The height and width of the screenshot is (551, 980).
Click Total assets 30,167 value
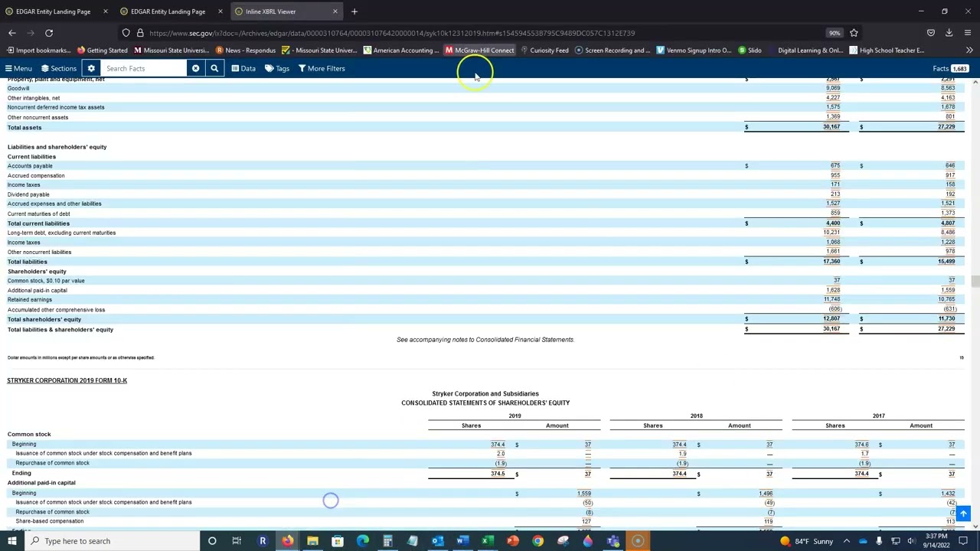pyautogui.click(x=831, y=127)
